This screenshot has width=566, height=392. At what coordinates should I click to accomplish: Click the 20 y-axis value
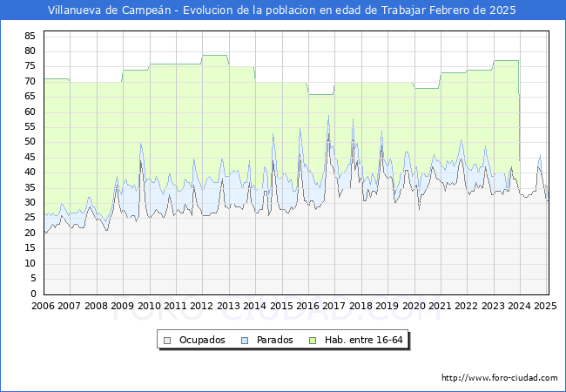coord(30,233)
